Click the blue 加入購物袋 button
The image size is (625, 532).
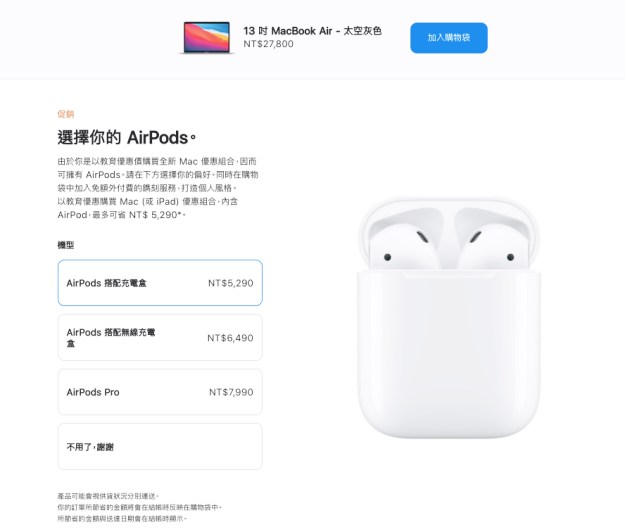449,38
